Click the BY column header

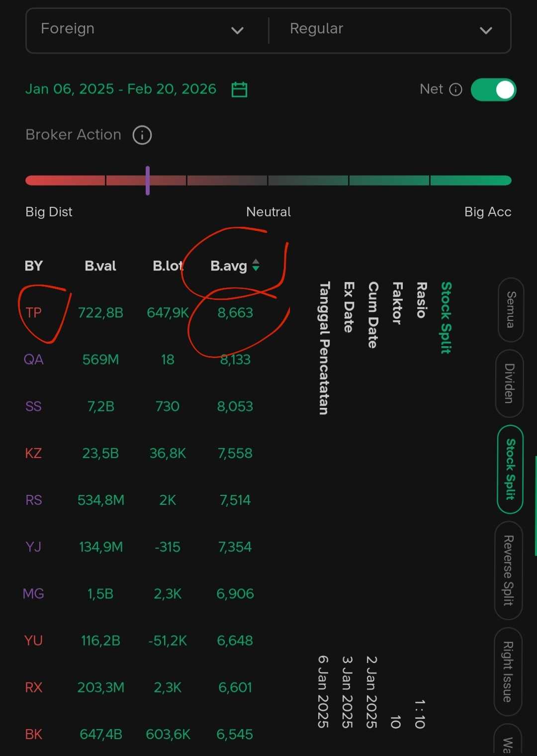[x=33, y=266]
